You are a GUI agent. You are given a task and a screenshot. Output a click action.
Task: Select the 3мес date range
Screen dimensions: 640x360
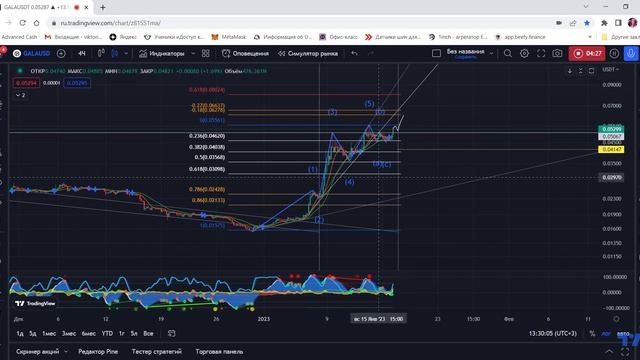[69, 333]
